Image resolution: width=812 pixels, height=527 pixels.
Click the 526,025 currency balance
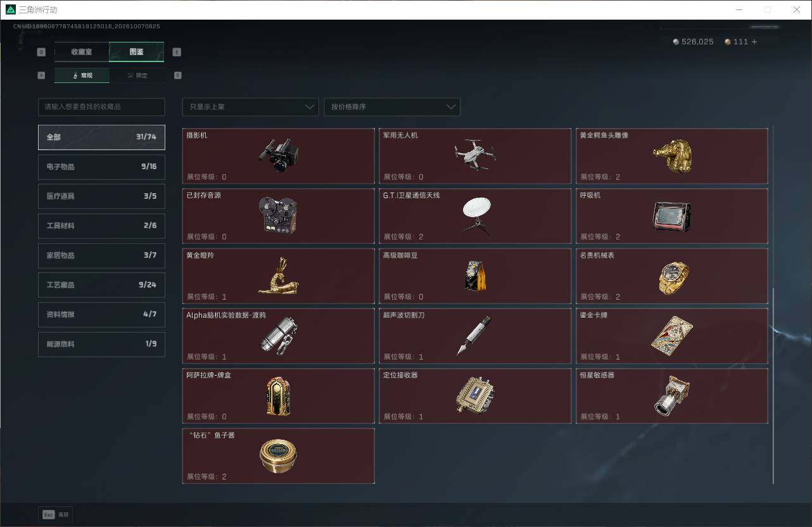coord(693,42)
